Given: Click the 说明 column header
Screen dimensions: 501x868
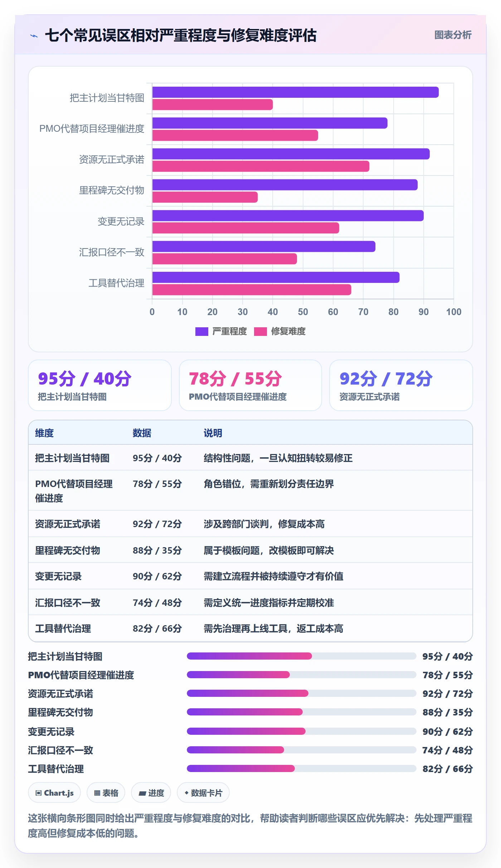Looking at the screenshot, I should tap(213, 433).
